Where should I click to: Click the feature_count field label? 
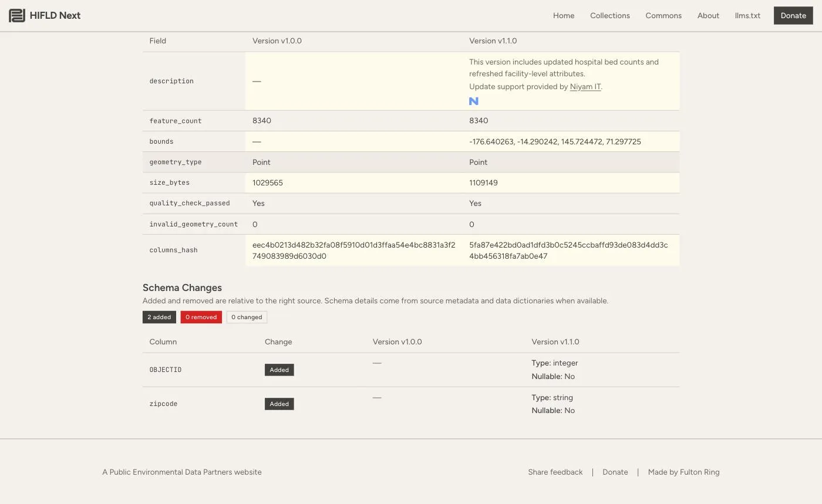tap(176, 121)
